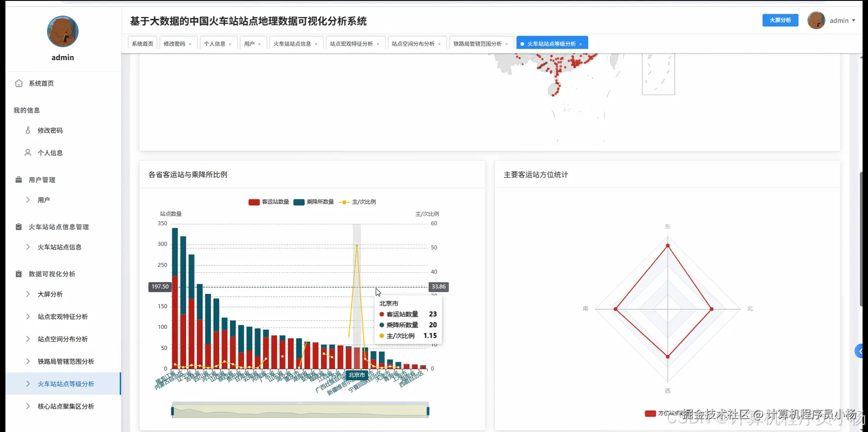The width and height of the screenshot is (868, 432).
Task: Click the left handle of chart zoom slider
Action: (172, 411)
